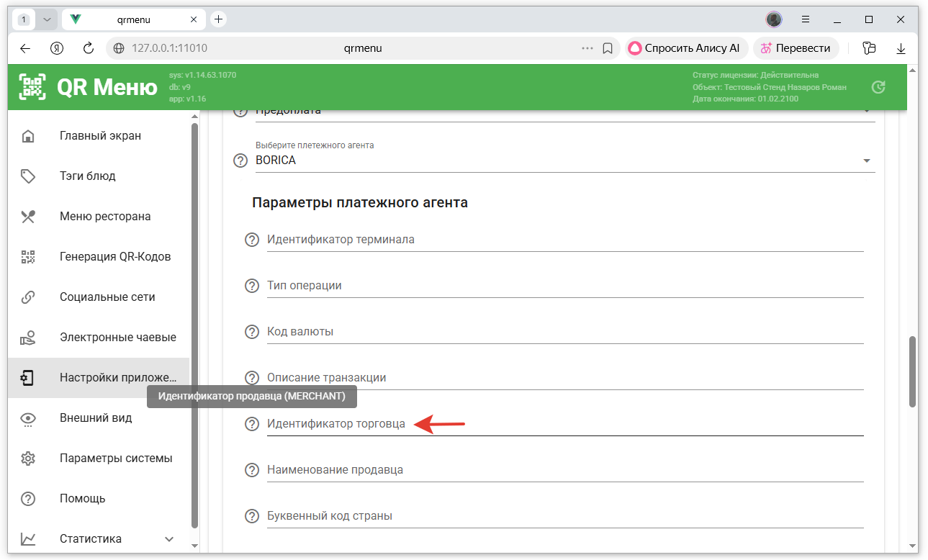Click help icon beside Буквенный код страны
928x560 pixels.
(x=252, y=516)
